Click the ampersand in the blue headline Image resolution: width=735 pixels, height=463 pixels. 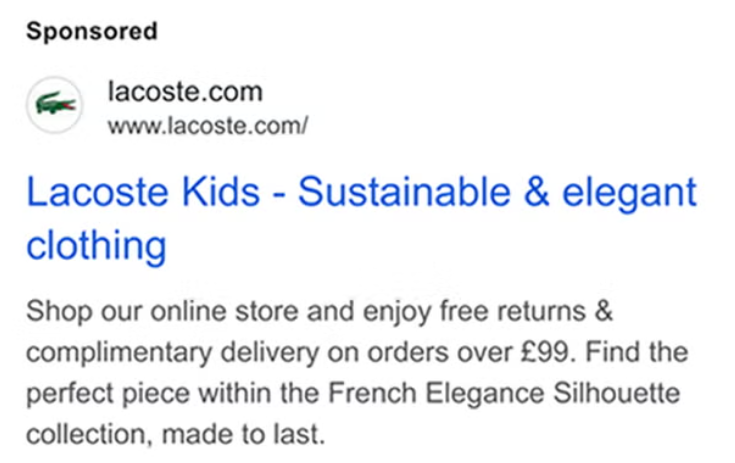tap(538, 192)
